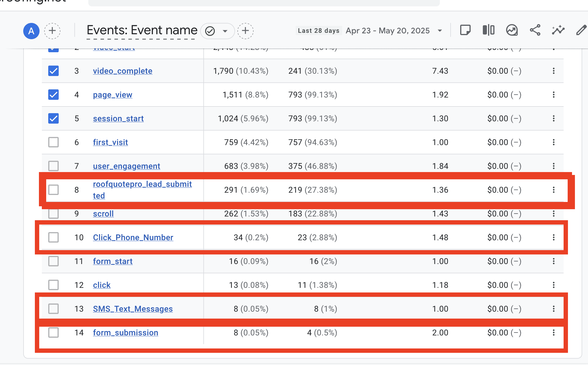The width and height of the screenshot is (588, 365).
Task: Open the user_engagement event link
Action: pos(126,166)
